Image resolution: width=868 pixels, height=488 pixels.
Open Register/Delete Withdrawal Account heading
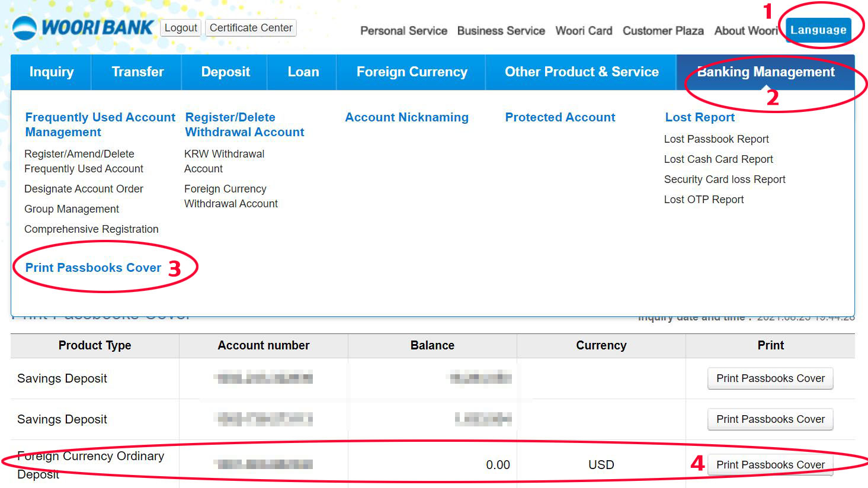244,124
